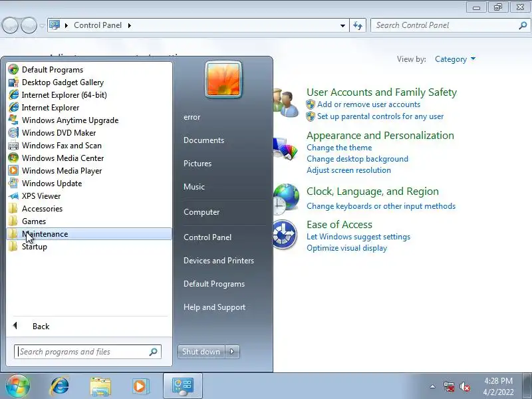Expand the Maintenance folder
The image size is (532, 399).
tap(89, 234)
